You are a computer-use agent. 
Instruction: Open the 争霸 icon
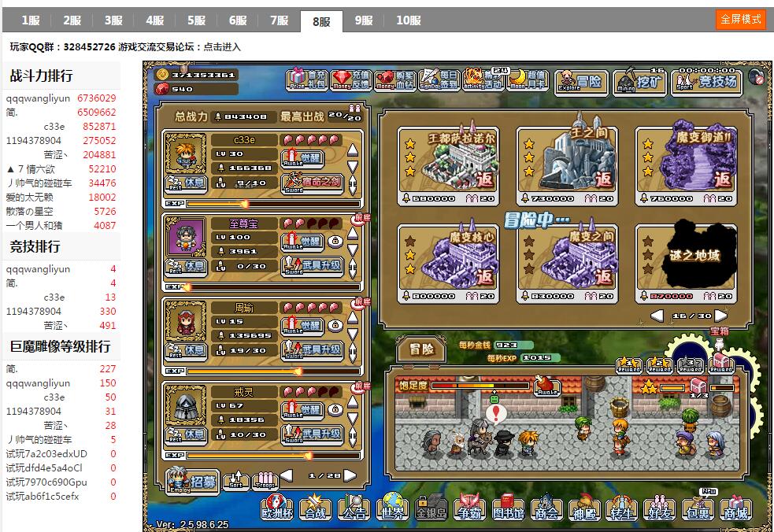coord(469,506)
